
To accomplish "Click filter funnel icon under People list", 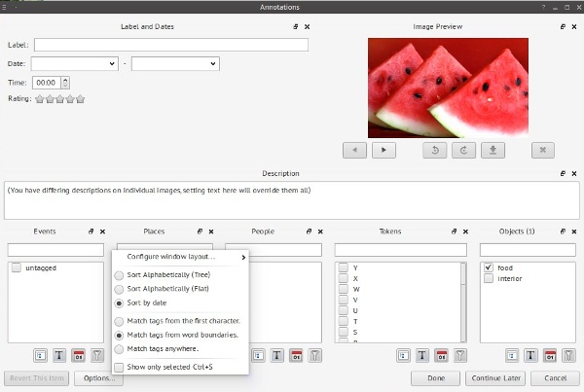I will 314,355.
